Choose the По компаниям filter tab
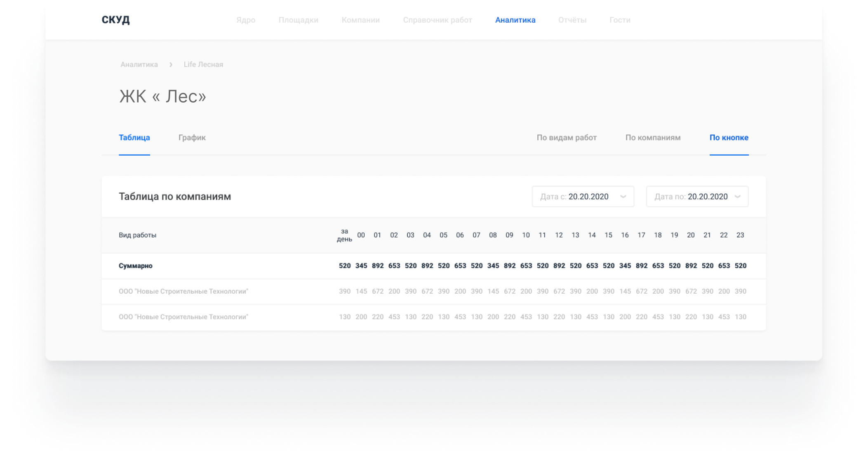The height and width of the screenshot is (463, 868). point(652,138)
